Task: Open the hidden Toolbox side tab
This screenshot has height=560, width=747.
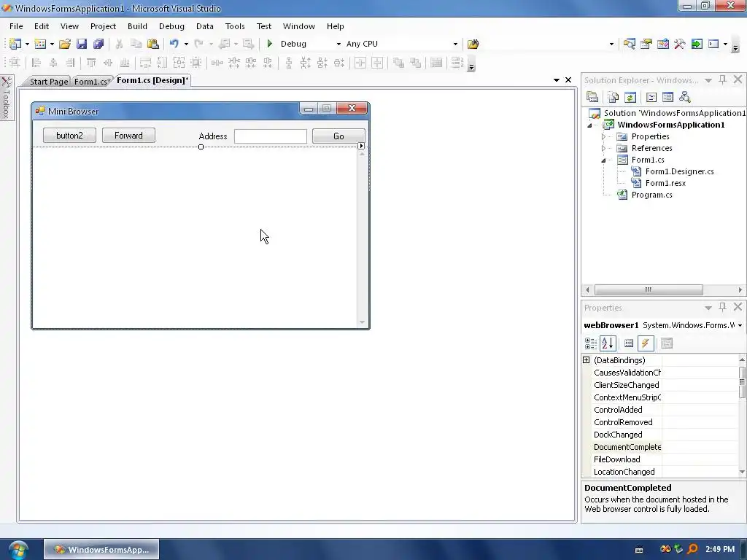Action: [7, 98]
